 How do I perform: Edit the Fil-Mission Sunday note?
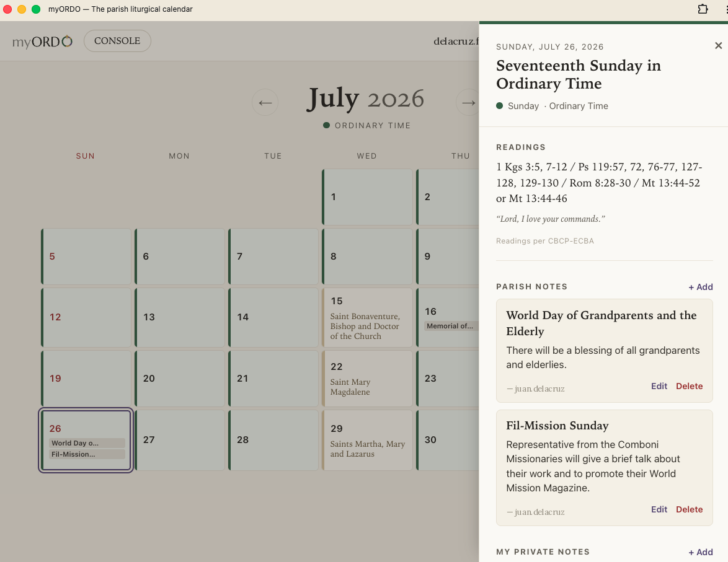(659, 509)
